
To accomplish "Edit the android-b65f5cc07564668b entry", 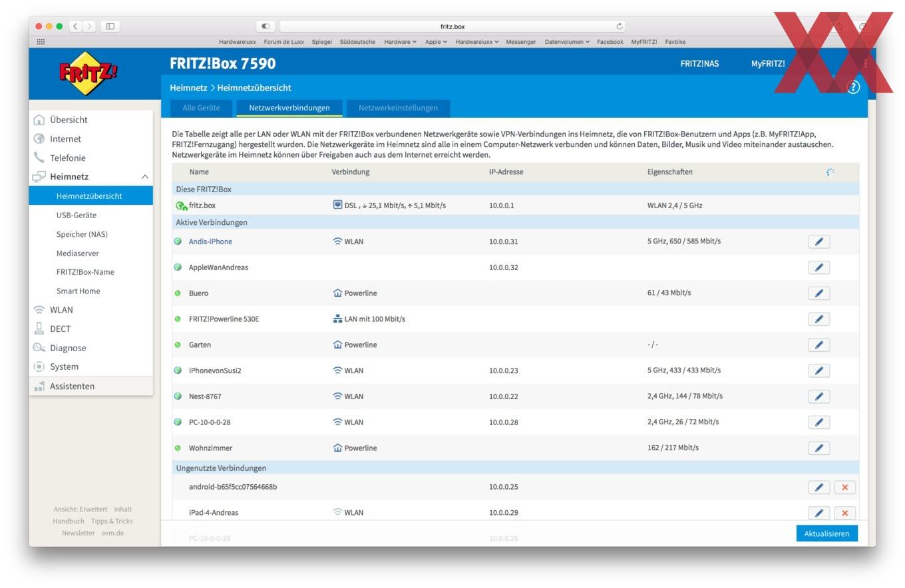I will click(819, 487).
